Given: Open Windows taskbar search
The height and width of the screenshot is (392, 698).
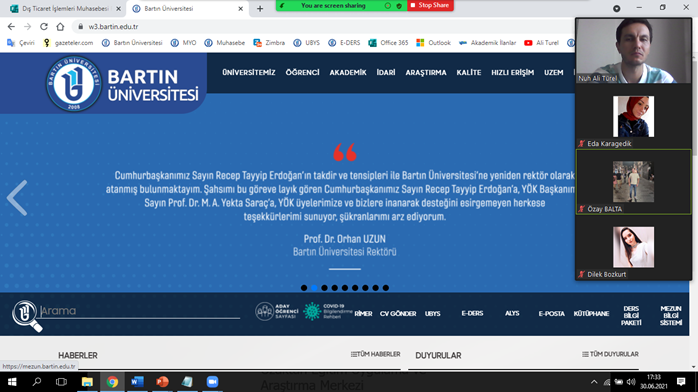Looking at the screenshot, I should (37, 382).
